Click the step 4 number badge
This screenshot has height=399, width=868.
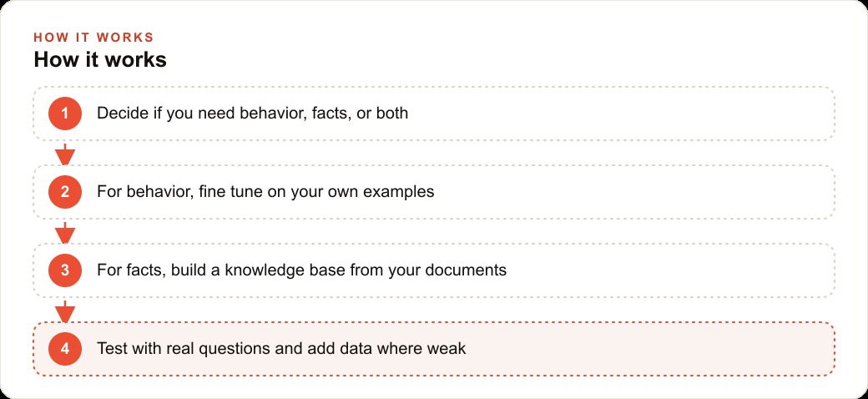(65, 349)
